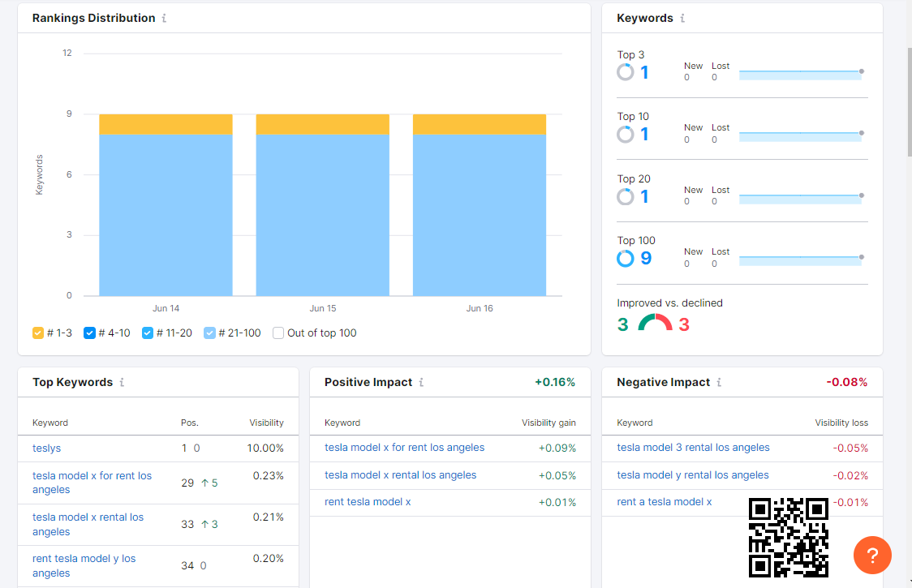Click info icon beside Top Keywords

click(122, 382)
